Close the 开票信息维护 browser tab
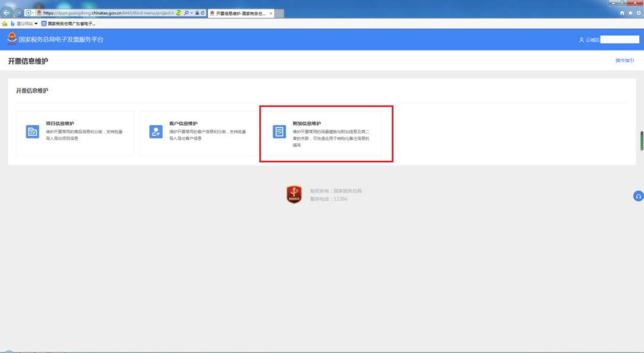Image resolution: width=644 pixels, height=353 pixels. coord(271,14)
